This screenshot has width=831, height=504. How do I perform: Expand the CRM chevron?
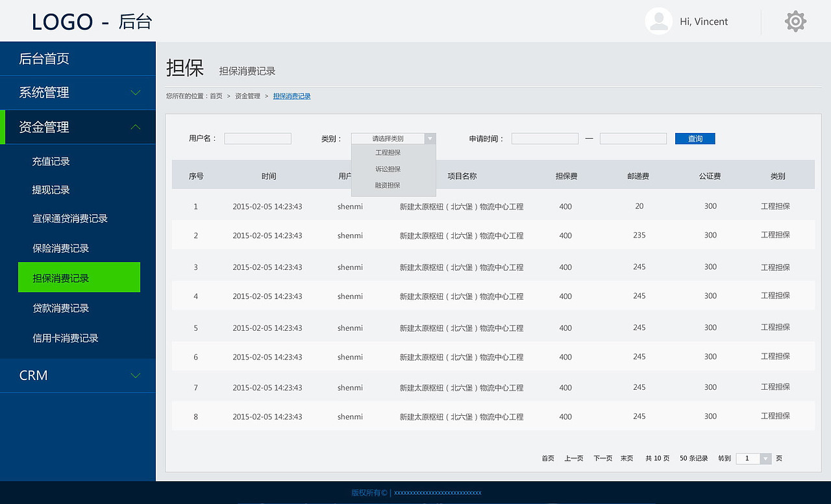pyautogui.click(x=135, y=376)
